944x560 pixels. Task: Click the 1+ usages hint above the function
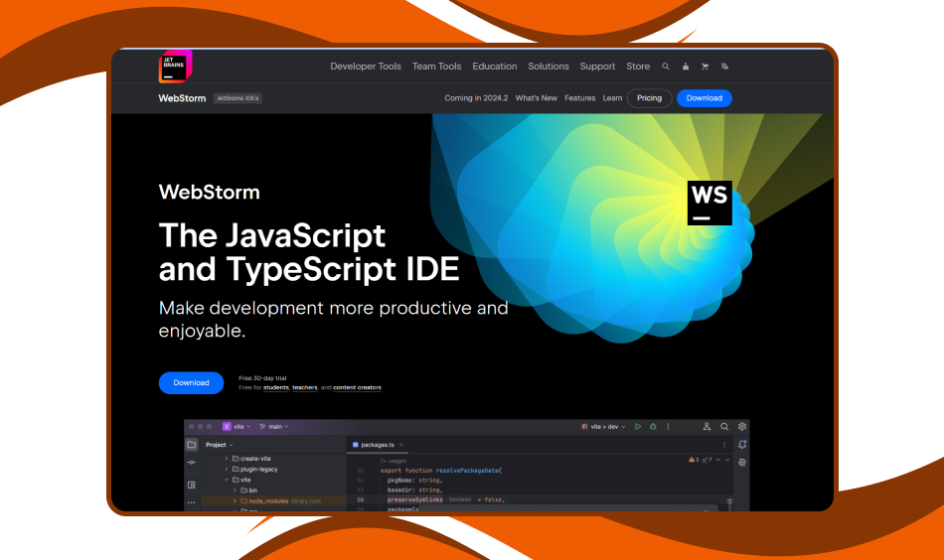coord(393,461)
